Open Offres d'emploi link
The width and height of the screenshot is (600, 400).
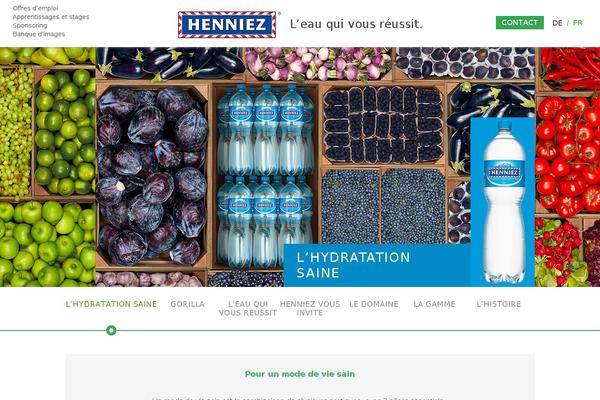pos(36,8)
